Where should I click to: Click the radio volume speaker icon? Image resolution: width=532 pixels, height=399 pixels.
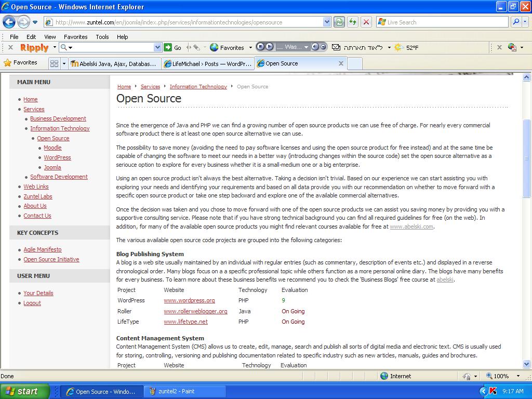point(315,47)
